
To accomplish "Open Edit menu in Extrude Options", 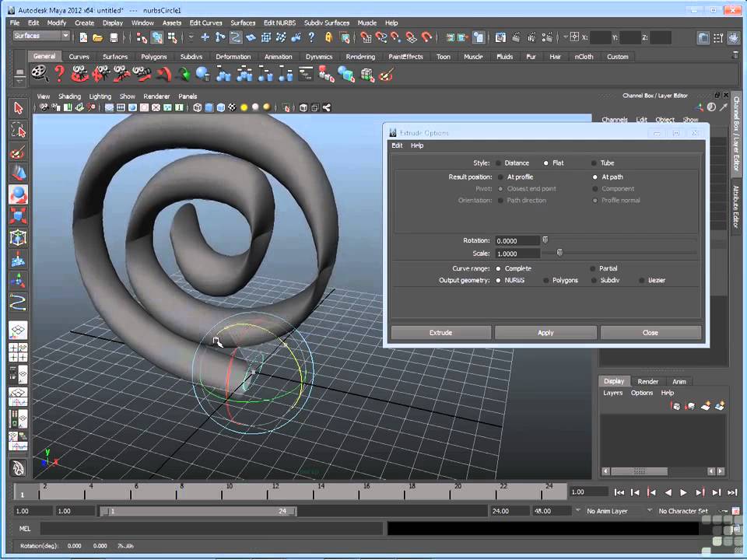I will pyautogui.click(x=397, y=145).
